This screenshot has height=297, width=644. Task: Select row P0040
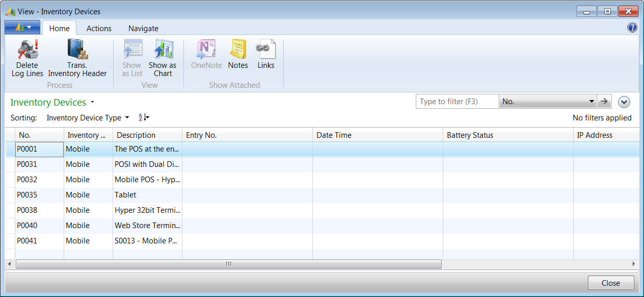pyautogui.click(x=322, y=226)
